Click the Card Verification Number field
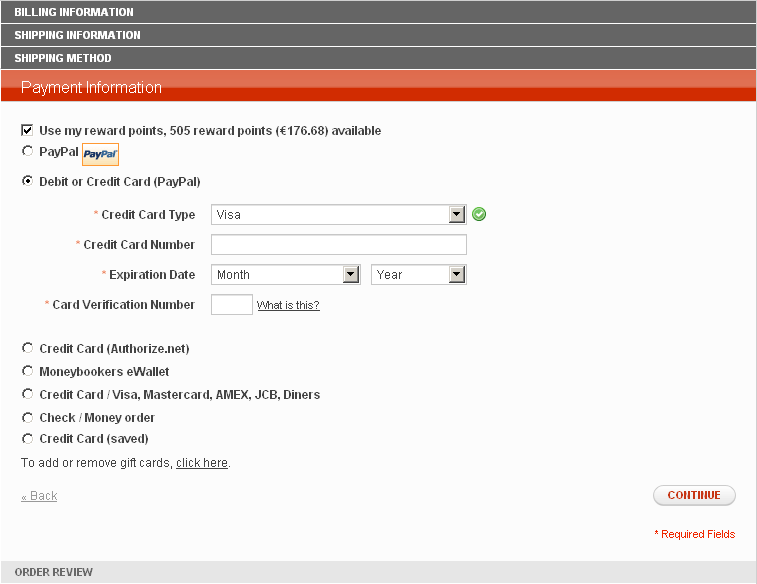Screen dimensions: 757x584 (232, 305)
